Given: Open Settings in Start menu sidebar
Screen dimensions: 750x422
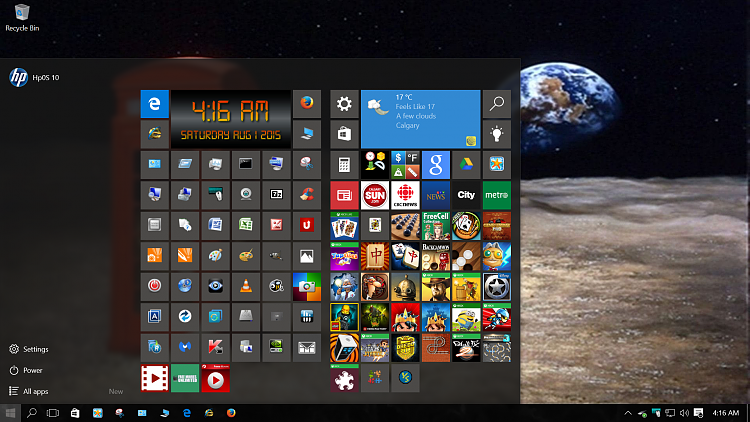Looking at the screenshot, I should click(29, 349).
